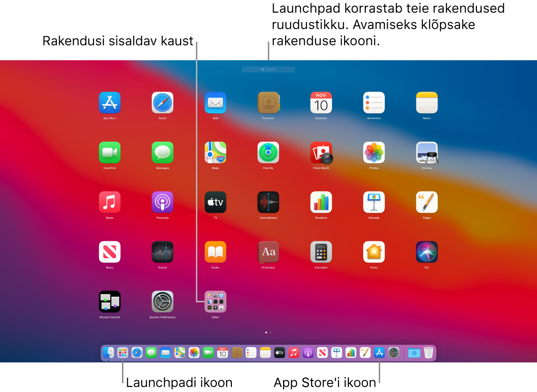537x392 pixels.
Task: Launch Photo Booth
Action: coord(321,153)
